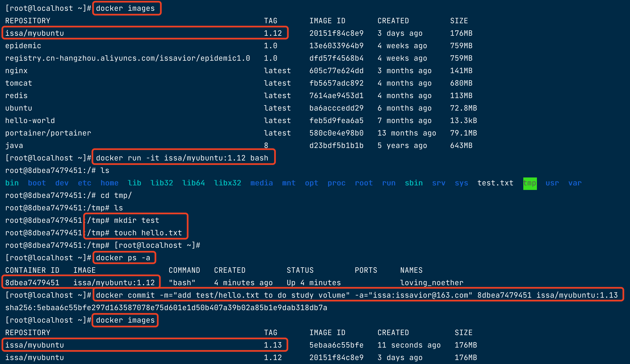Click container name loving_noether
630x364 pixels.
pos(432,283)
